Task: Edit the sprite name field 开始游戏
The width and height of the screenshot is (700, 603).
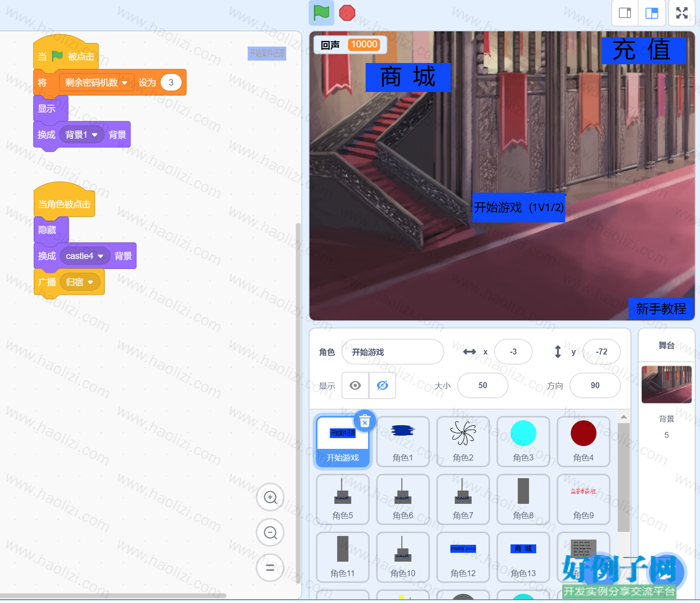Action: tap(393, 352)
